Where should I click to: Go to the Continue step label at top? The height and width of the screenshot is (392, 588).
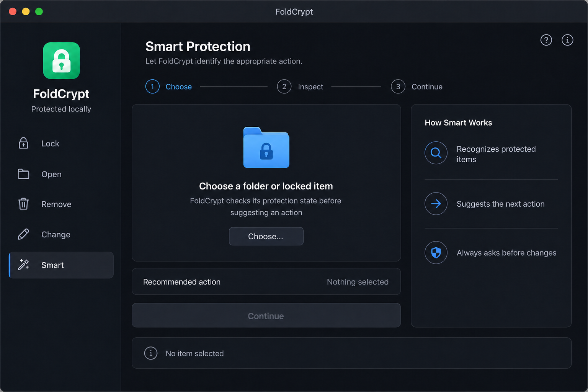(x=427, y=87)
